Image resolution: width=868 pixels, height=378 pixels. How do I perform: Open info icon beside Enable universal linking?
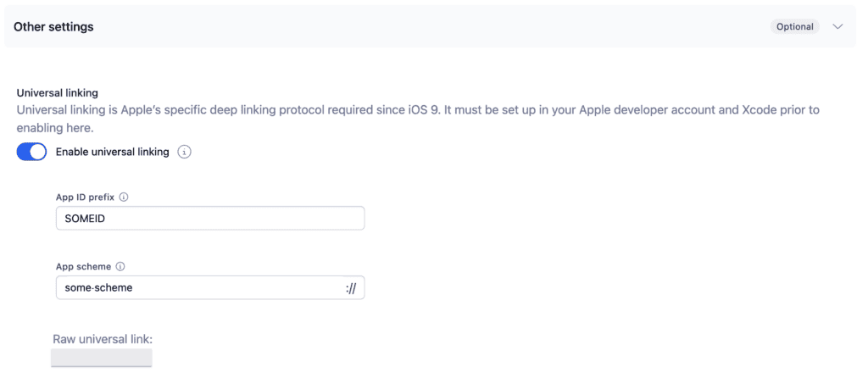pyautogui.click(x=184, y=152)
